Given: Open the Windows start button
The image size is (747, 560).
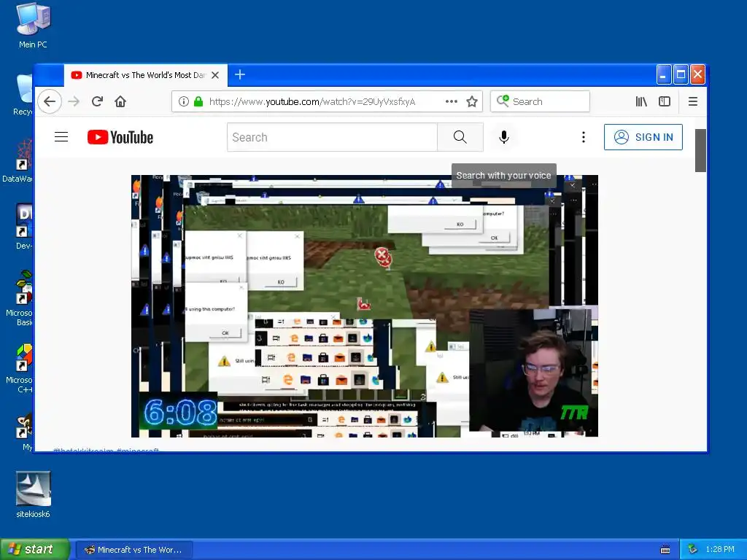Looking at the screenshot, I should pyautogui.click(x=34, y=550).
